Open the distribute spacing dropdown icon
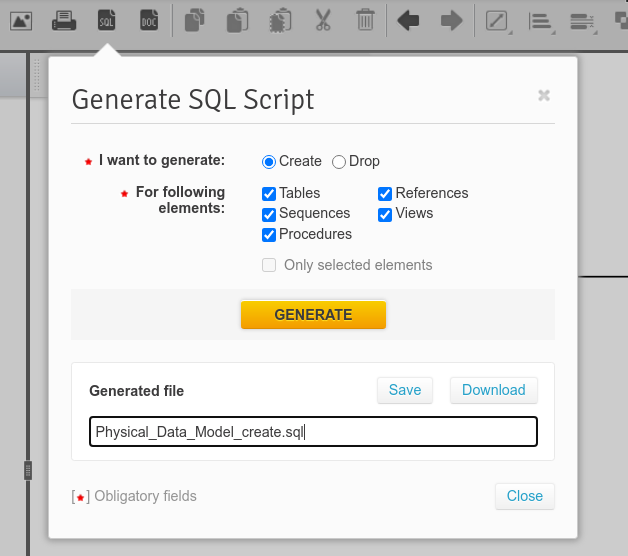This screenshot has height=556, width=628. 584,22
